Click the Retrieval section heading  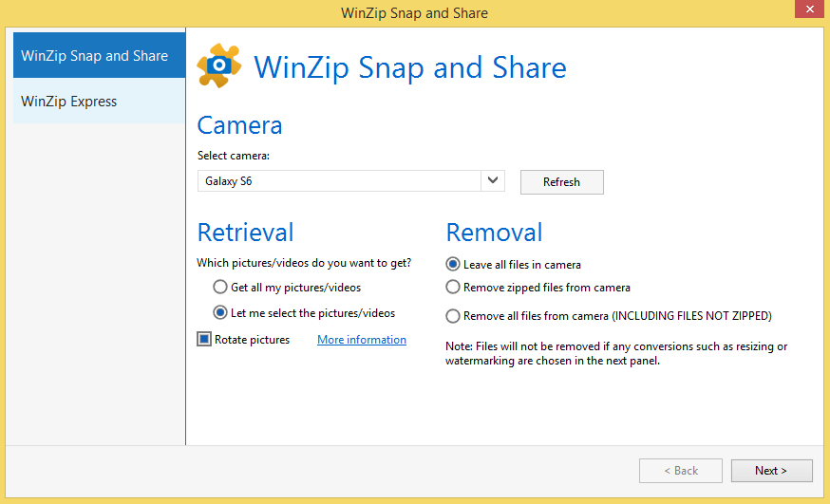coord(245,233)
